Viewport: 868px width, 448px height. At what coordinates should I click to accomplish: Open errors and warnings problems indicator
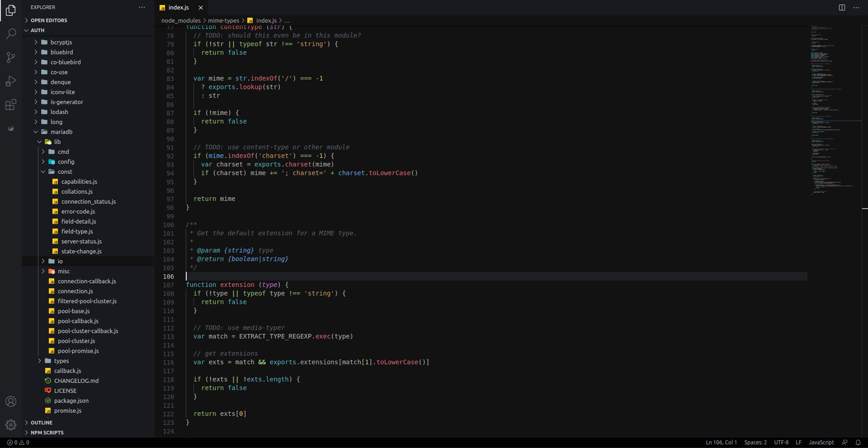tap(18, 443)
